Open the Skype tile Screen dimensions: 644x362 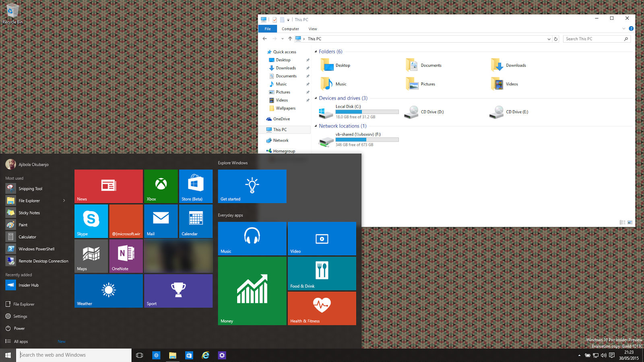point(91,221)
